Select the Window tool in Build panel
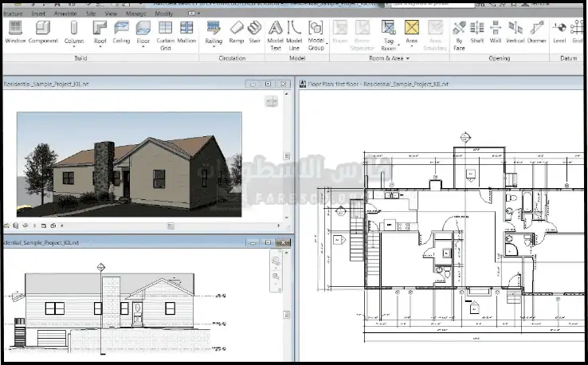The height and width of the screenshot is (365, 588). (x=15, y=32)
